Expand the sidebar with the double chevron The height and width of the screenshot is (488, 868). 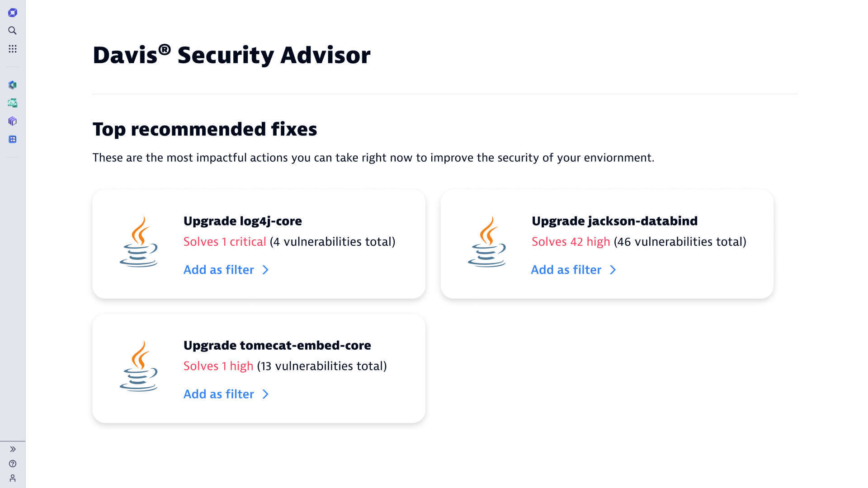coord(13,449)
